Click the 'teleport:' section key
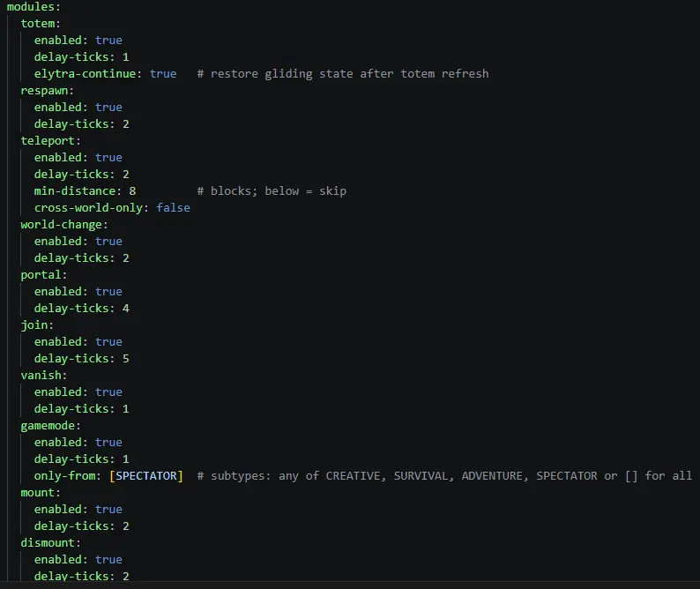Image resolution: width=700 pixels, height=589 pixels. (x=50, y=141)
